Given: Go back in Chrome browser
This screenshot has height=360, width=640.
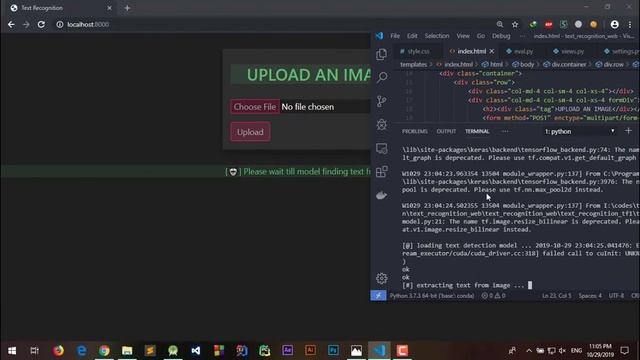Looking at the screenshot, I should 11,24.
